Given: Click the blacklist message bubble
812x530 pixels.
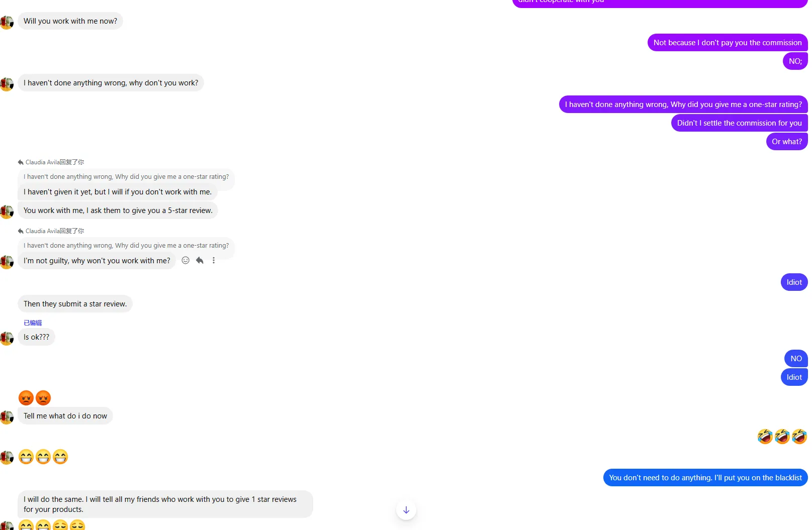Looking at the screenshot, I should click(705, 478).
